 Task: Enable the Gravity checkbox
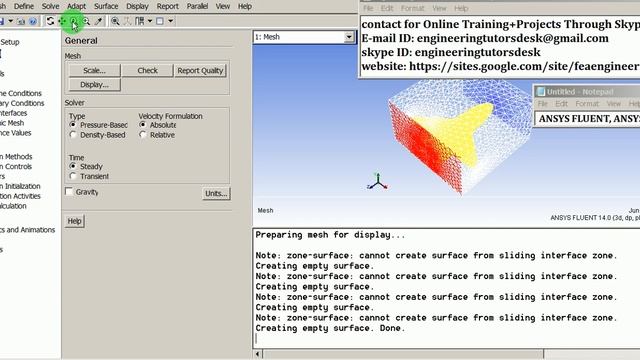(x=69, y=191)
